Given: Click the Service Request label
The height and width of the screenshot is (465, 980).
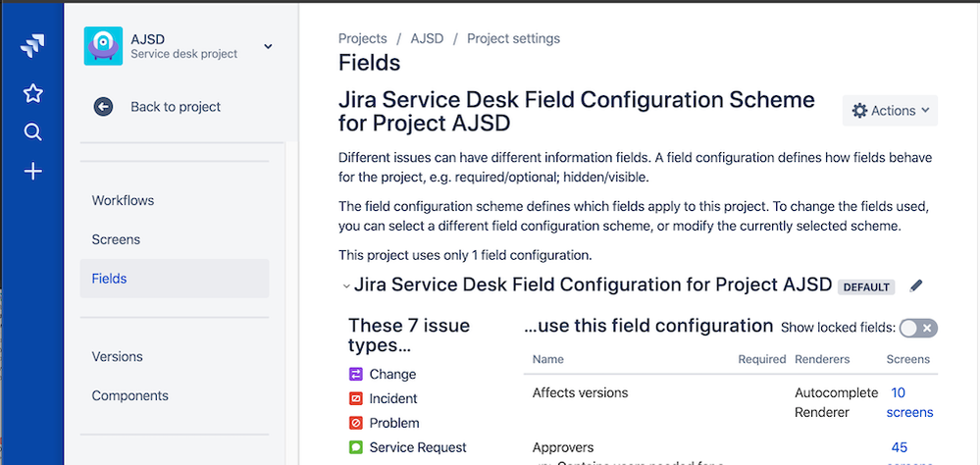Looking at the screenshot, I should tap(418, 447).
